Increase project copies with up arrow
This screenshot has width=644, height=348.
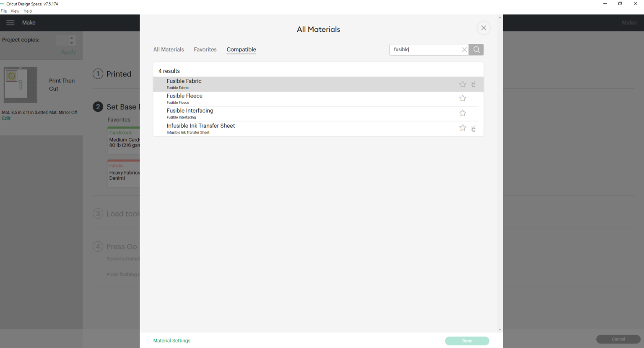pos(72,37)
